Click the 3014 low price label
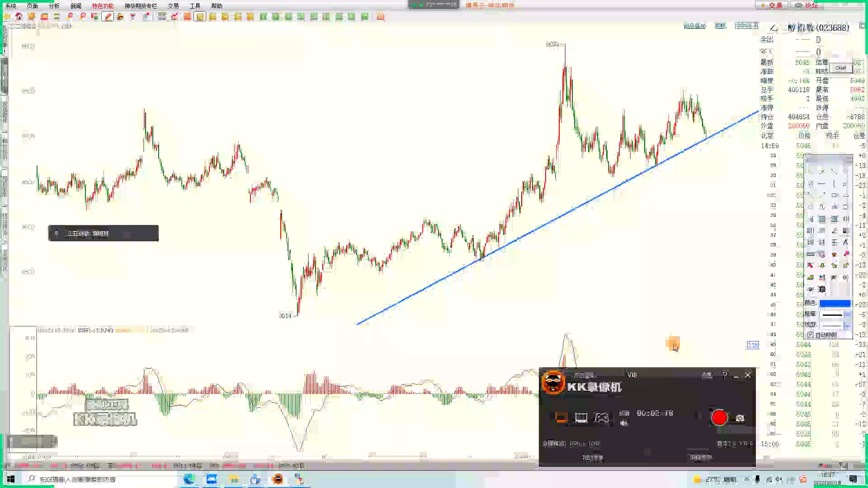Image resolution: width=868 pixels, height=488 pixels. [x=285, y=316]
